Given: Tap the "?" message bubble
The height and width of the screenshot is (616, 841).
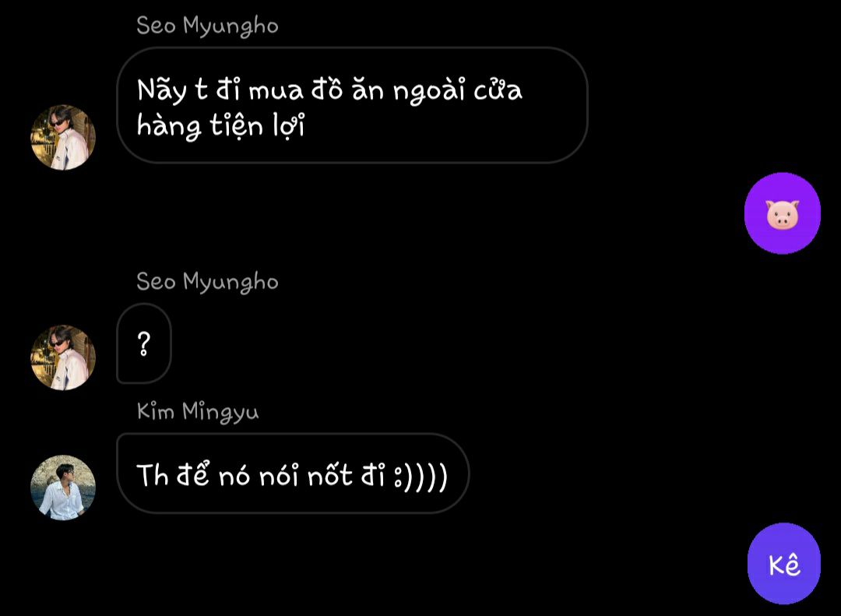Looking at the screenshot, I should click(x=144, y=343).
